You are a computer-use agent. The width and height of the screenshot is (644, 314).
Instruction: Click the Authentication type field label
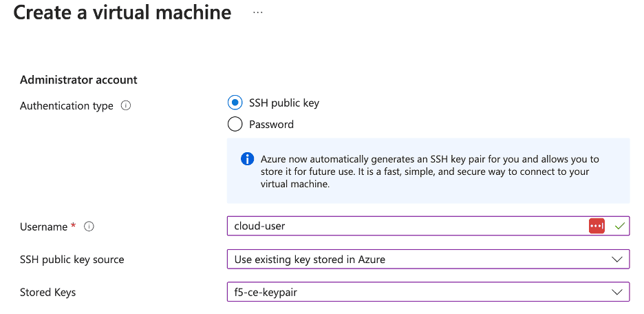[x=67, y=106]
